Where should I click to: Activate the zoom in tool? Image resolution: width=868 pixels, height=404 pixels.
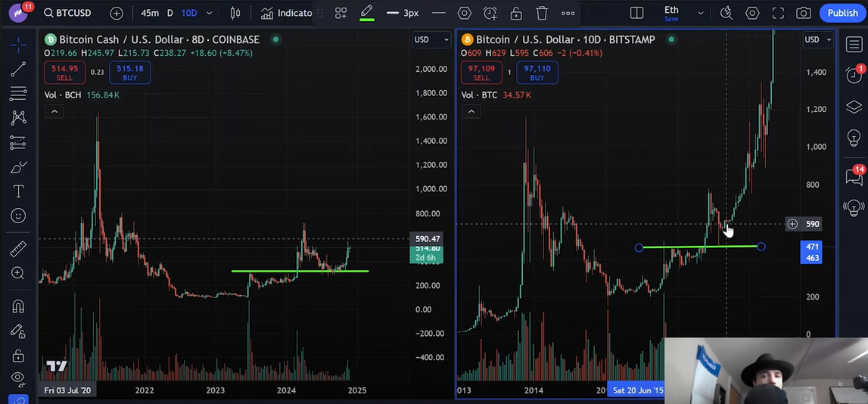point(18,273)
